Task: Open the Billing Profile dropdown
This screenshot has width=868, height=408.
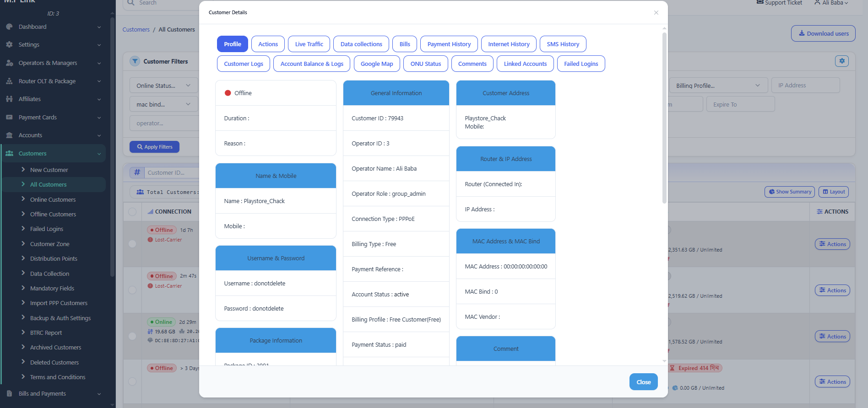Action: (x=718, y=86)
